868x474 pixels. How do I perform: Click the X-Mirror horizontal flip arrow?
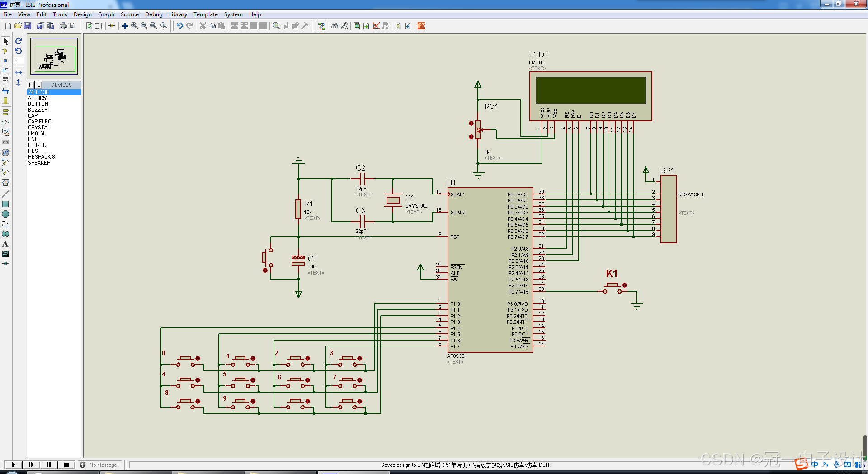point(19,72)
